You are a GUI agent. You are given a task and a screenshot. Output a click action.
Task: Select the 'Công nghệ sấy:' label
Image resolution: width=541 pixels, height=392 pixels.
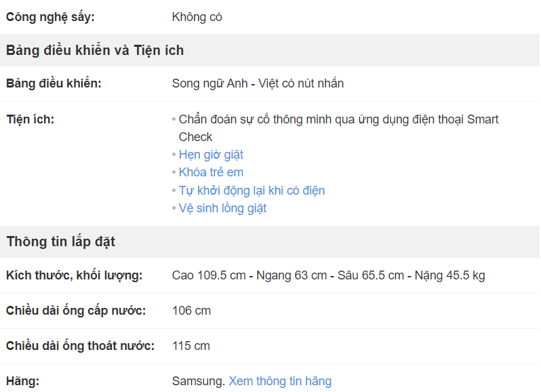(50, 17)
